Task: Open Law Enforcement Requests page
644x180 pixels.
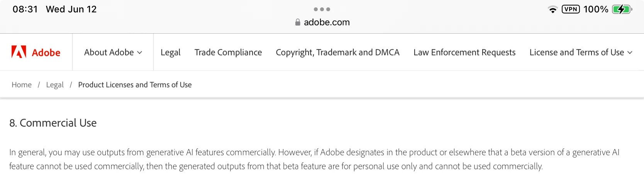Action: point(464,52)
